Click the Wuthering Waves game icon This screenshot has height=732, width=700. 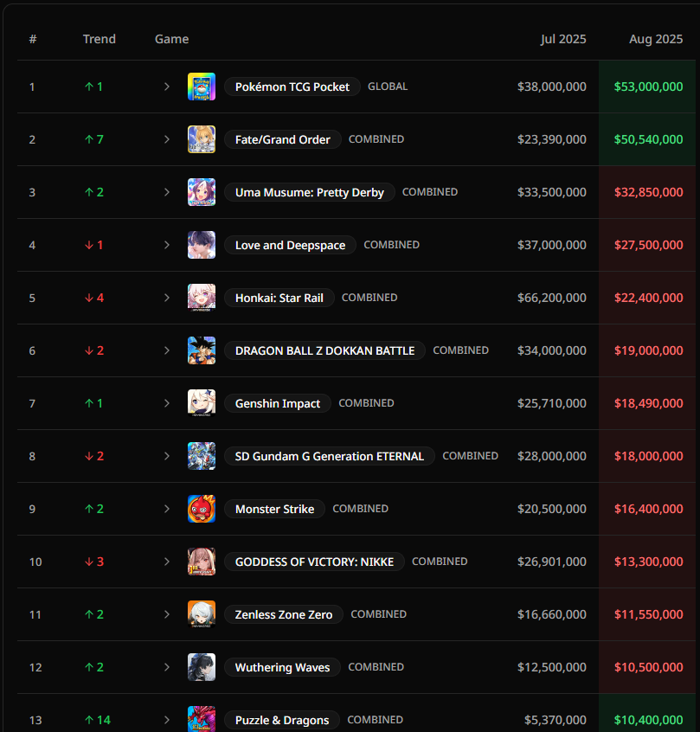[x=202, y=666]
